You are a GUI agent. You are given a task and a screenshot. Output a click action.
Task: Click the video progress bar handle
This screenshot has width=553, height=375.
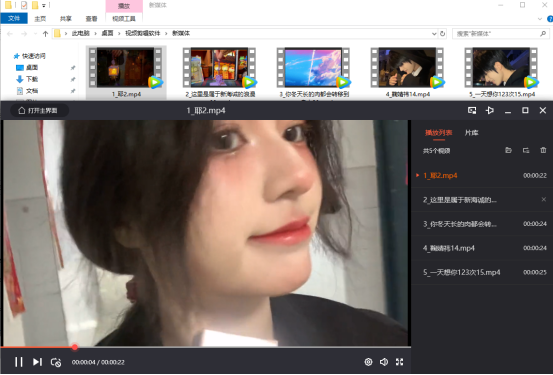(74, 347)
